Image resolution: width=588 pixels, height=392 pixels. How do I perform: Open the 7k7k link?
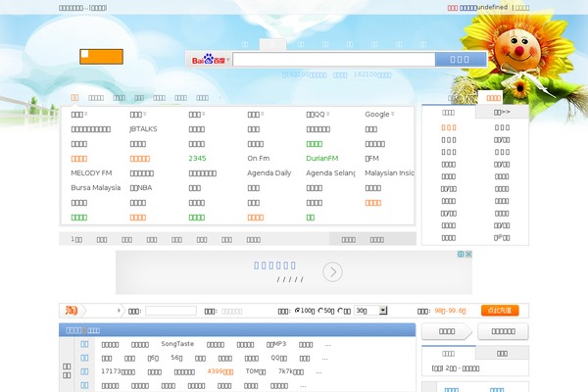coord(291,371)
